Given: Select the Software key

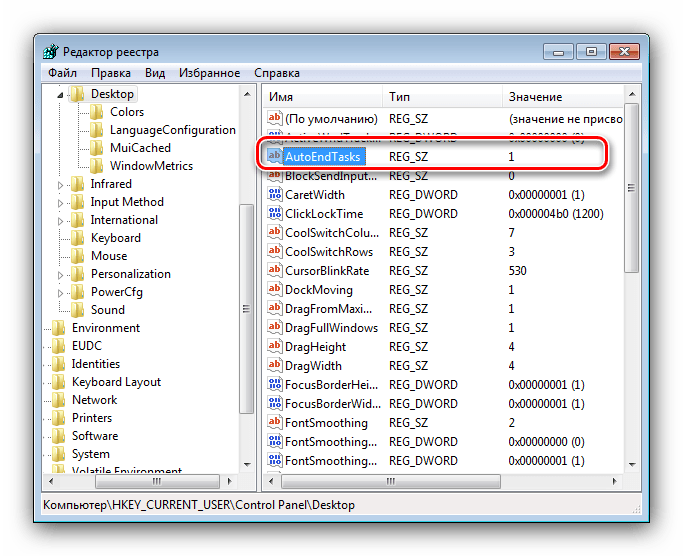Looking at the screenshot, I should pyautogui.click(x=95, y=436).
